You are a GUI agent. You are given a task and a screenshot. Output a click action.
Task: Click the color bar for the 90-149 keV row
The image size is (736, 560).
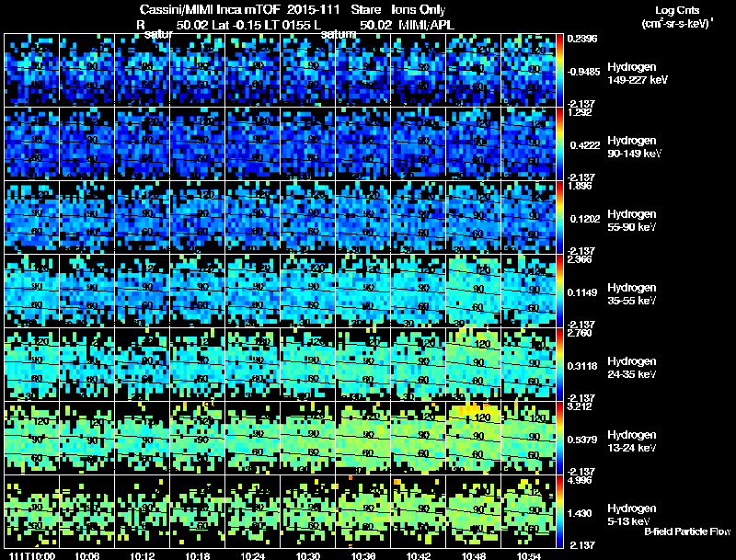559,144
